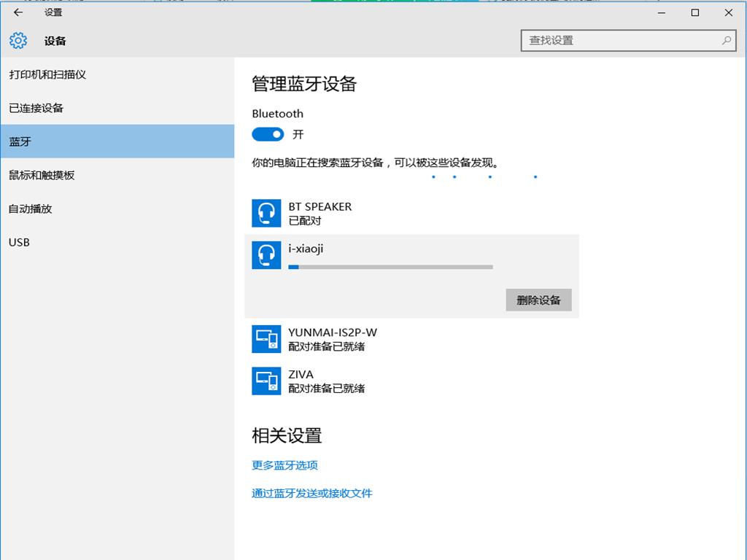Screen dimensions: 747x560
Task: Select the BT SPEAKER device name
Action: click(320, 206)
